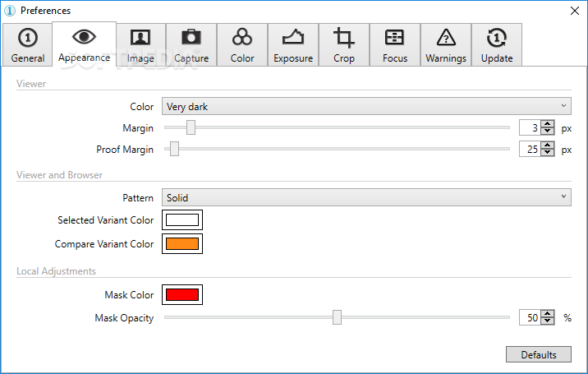Decrease the Margin value with down arrow

pos(548,131)
